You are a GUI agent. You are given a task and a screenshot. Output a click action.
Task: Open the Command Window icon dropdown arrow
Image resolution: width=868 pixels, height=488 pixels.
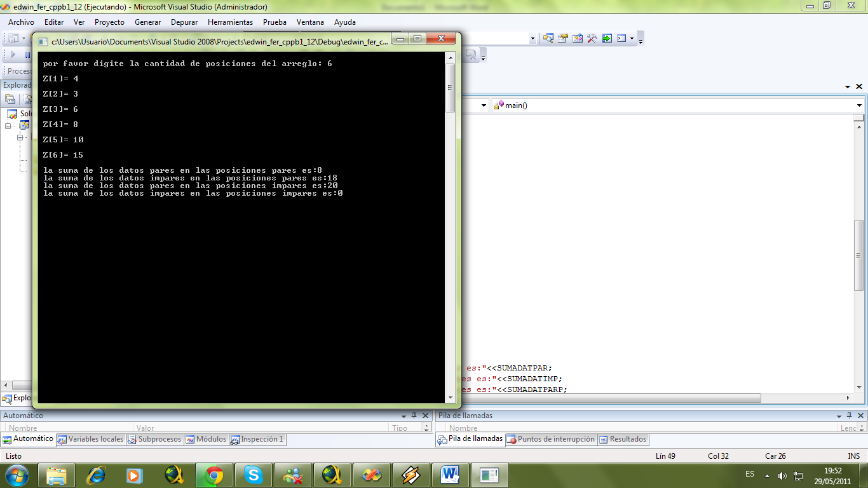[x=632, y=38]
